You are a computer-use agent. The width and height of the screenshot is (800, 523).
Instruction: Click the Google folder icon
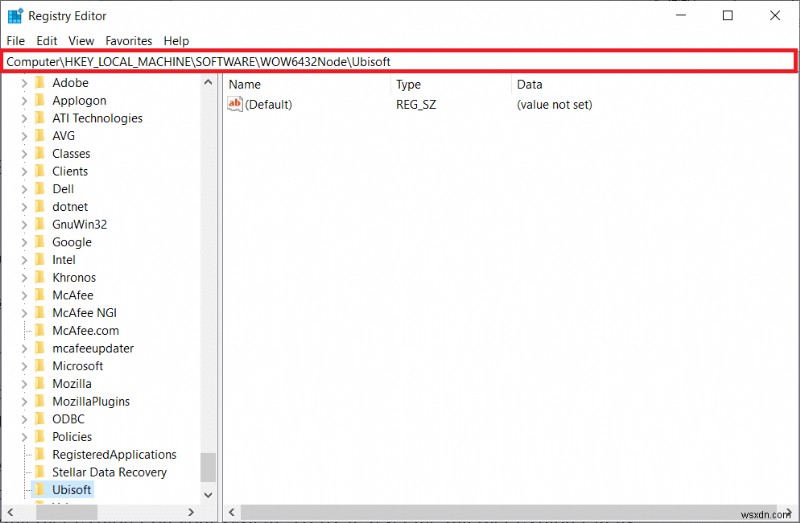coord(40,242)
